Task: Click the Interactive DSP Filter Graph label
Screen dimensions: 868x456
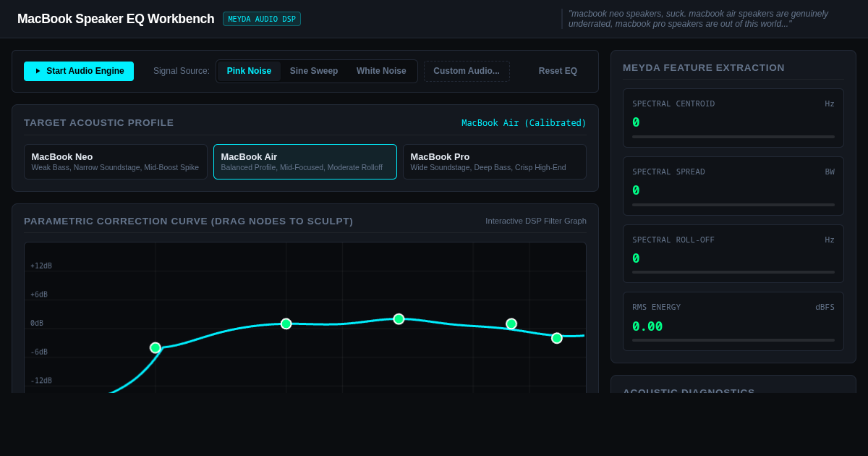Action: [536, 221]
